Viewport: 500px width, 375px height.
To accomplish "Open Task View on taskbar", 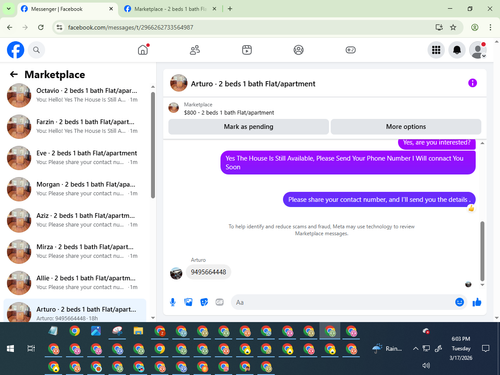I will tap(31, 349).
